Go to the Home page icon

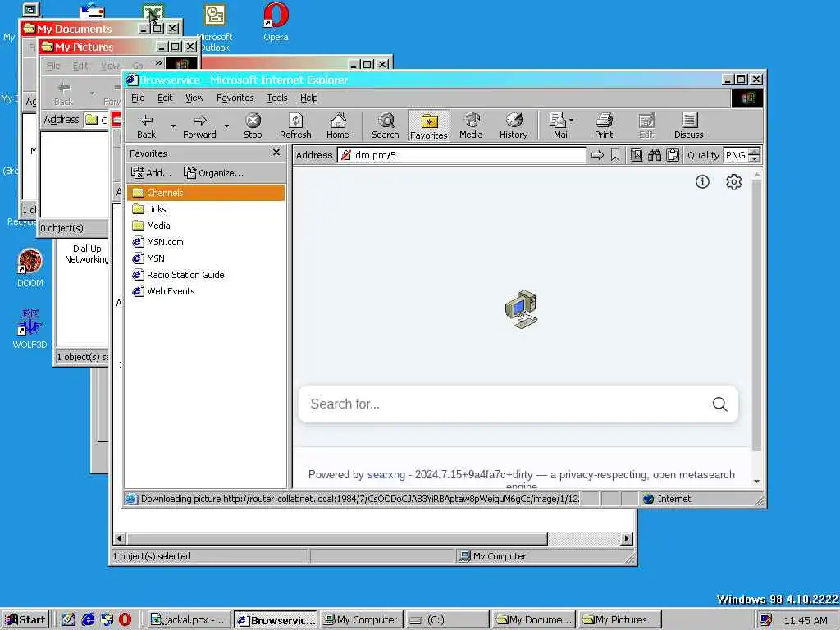tap(337, 126)
